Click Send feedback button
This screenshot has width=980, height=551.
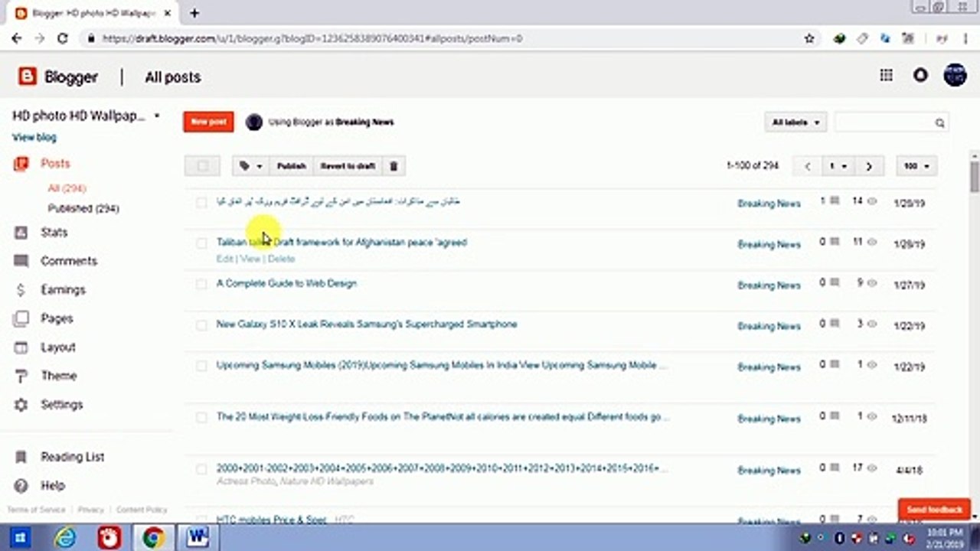[x=934, y=510]
